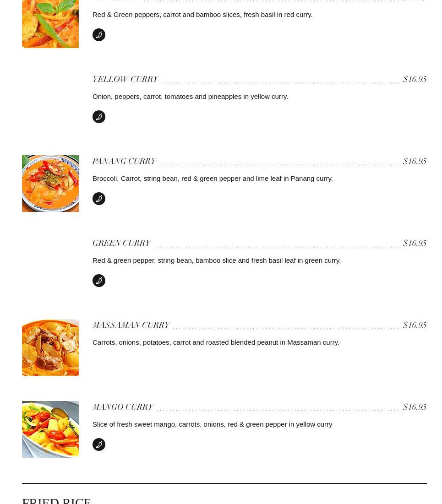Open the red curry photo at the top

pyautogui.click(x=50, y=24)
